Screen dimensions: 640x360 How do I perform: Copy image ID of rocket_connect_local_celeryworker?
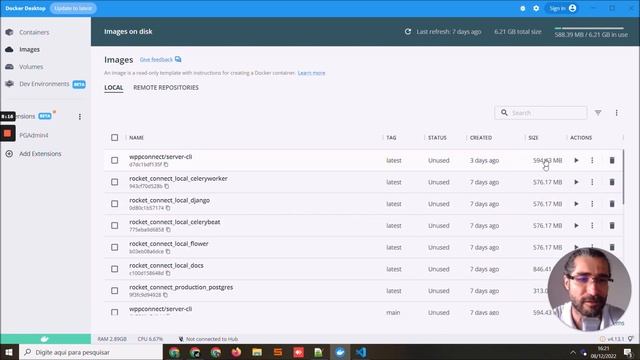(x=167, y=186)
